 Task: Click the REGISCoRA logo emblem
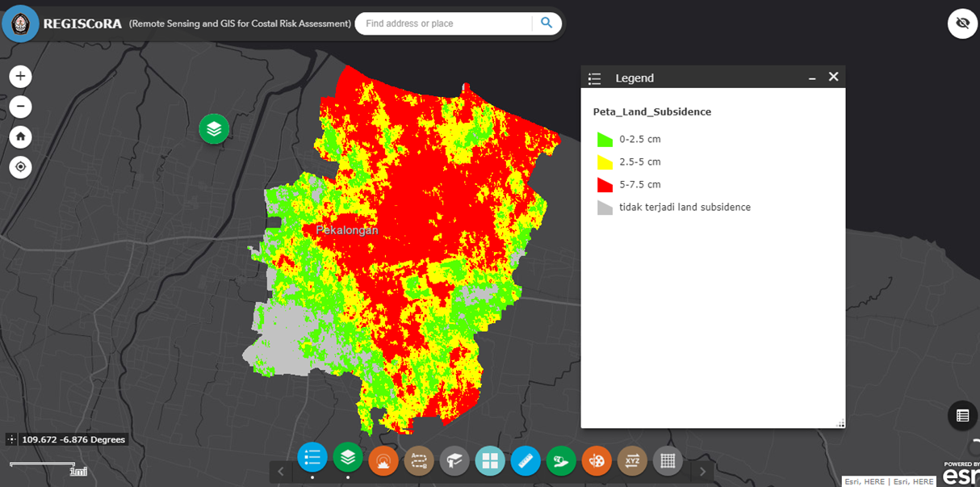click(x=20, y=23)
